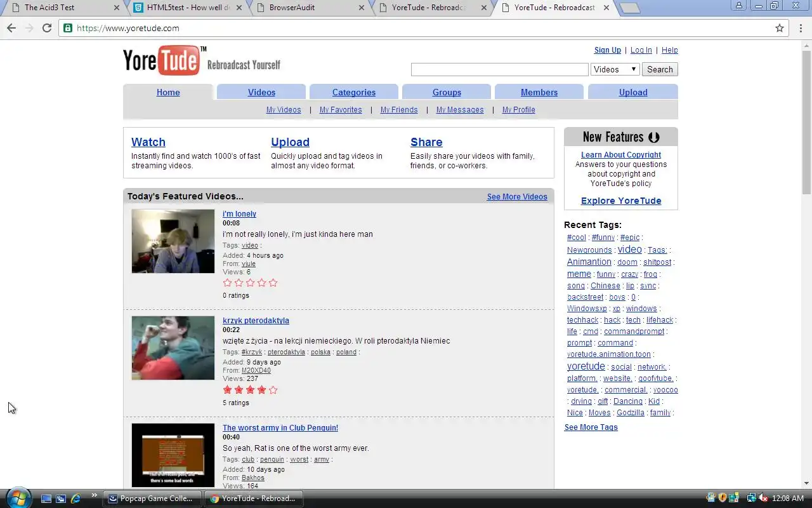Rate 'i'm lonely' five stars

point(273,283)
